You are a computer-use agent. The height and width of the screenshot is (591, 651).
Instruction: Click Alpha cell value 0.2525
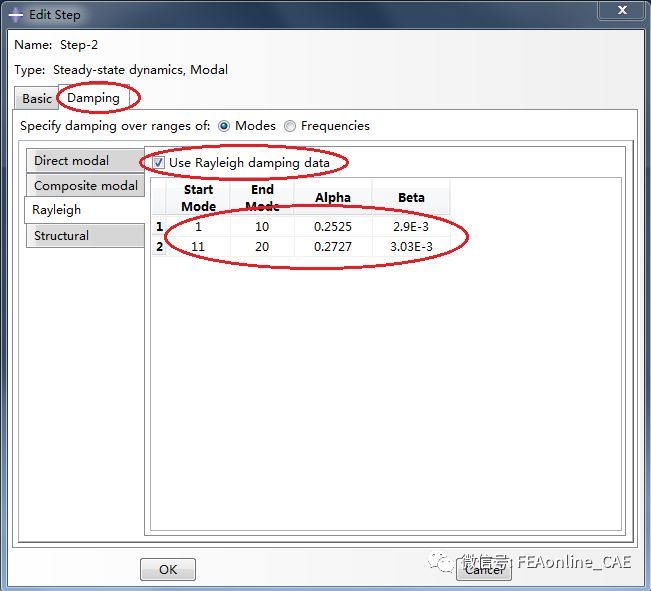point(332,227)
